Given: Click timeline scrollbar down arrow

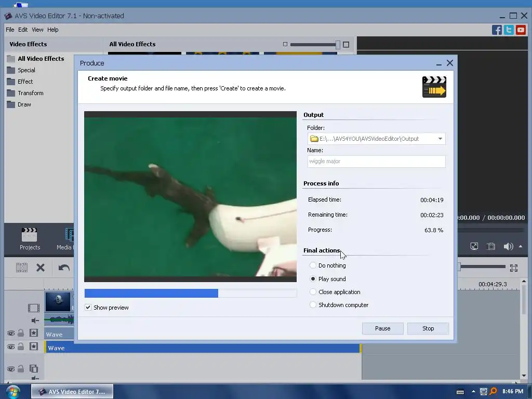Looking at the screenshot, I should click(524, 376).
